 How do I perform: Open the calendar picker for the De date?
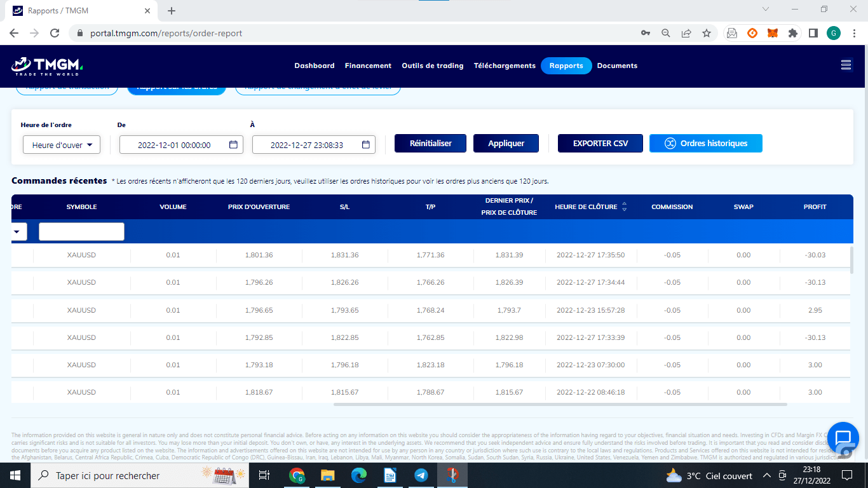233,145
